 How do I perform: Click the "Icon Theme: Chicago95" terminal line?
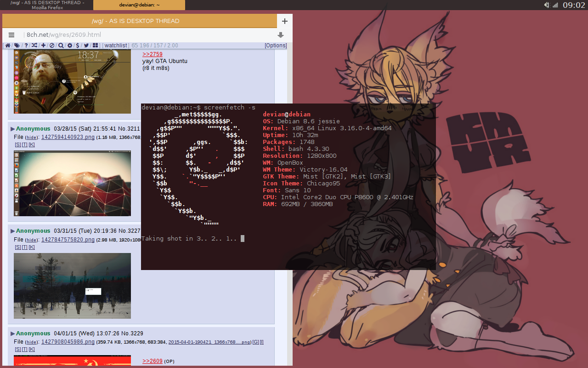[x=301, y=184]
